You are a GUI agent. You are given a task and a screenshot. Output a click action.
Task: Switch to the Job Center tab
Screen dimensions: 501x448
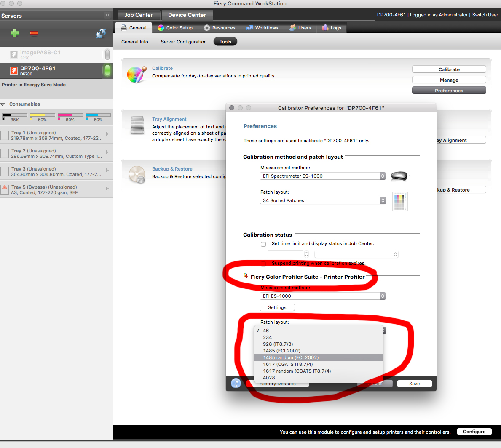(x=138, y=15)
